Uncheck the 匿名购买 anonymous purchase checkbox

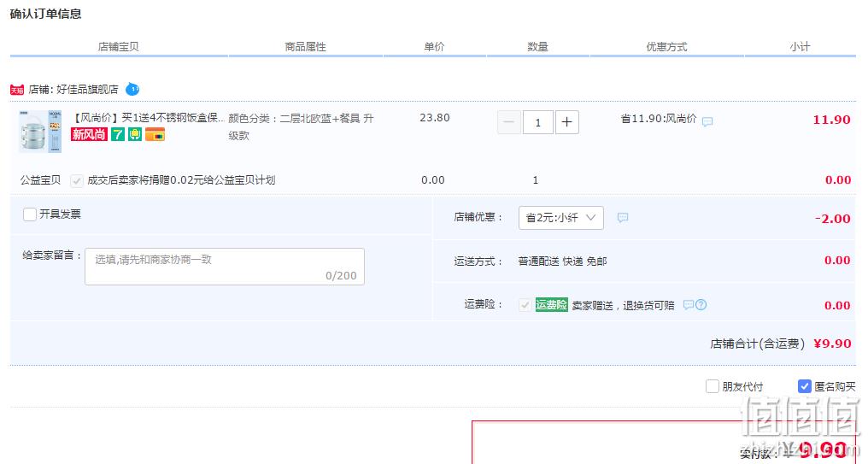pos(804,386)
